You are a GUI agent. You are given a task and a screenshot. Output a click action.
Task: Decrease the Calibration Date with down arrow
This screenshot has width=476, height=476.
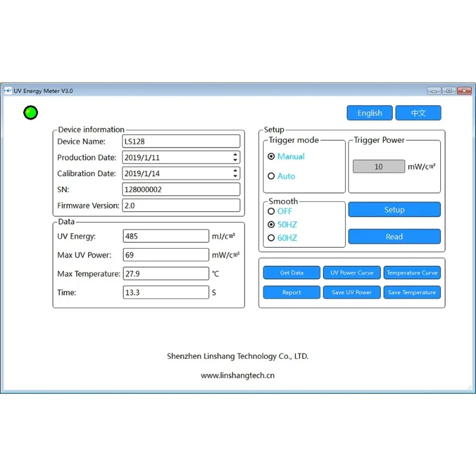coord(235,176)
